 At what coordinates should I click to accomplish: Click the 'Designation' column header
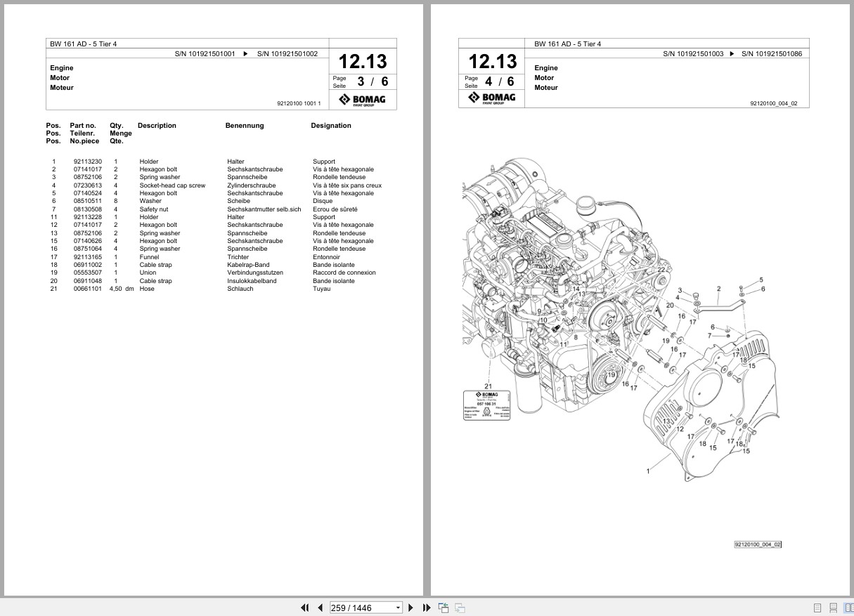point(331,126)
